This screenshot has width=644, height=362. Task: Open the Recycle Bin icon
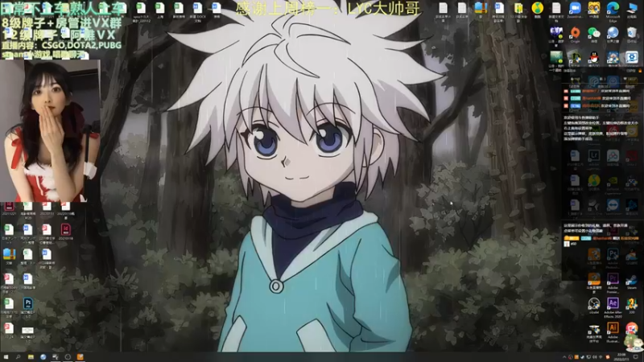631,33
